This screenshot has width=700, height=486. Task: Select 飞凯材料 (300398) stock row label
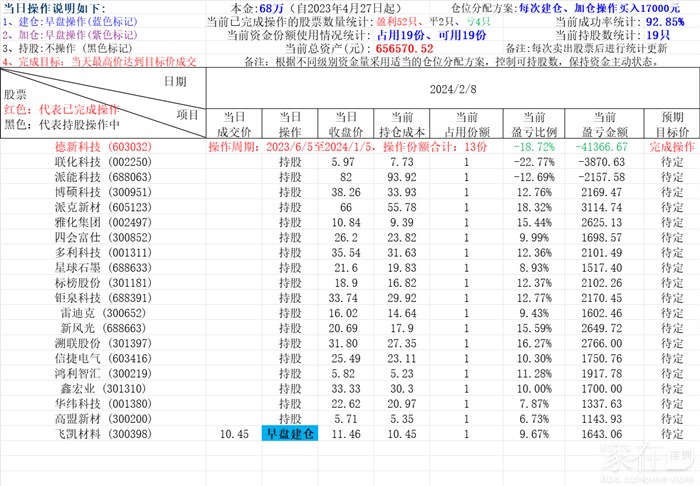(x=104, y=433)
